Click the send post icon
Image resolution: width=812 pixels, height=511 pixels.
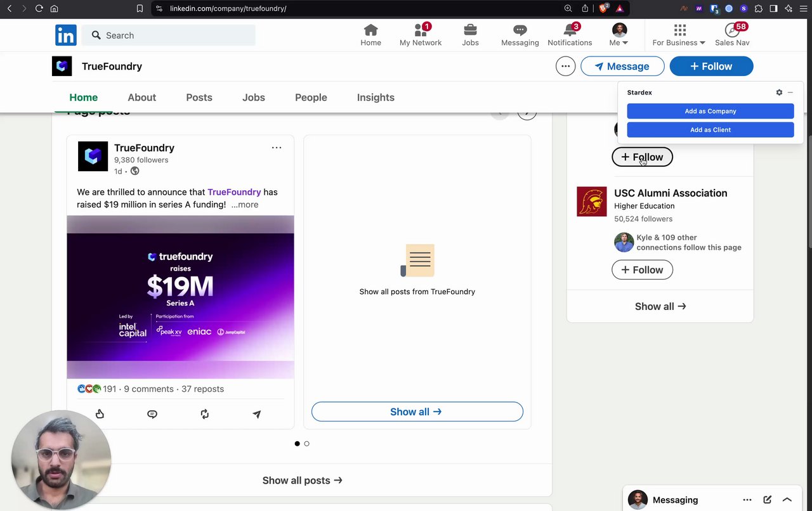coord(257,414)
